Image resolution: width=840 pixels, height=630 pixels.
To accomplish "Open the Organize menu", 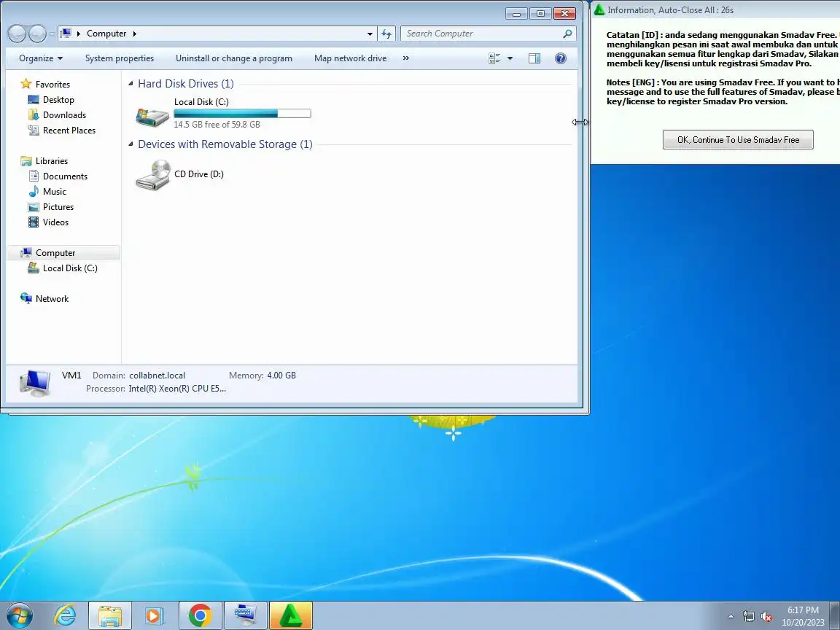I will tap(41, 58).
